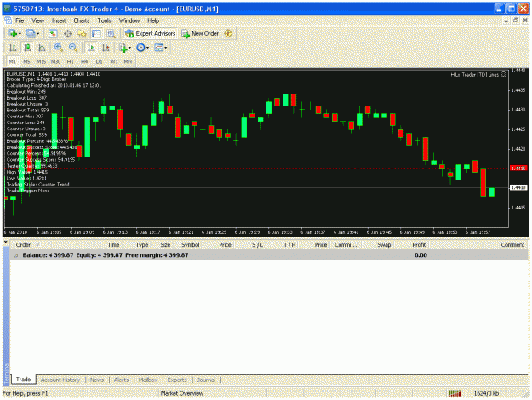Switch to Candlesticks chart display
Image resolution: width=532 pixels, height=400 pixels.
[x=27, y=48]
